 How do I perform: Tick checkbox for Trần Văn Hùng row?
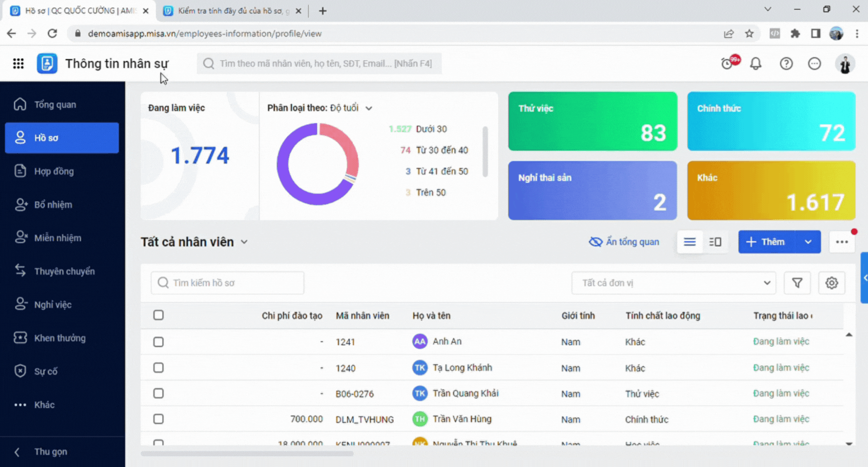coord(158,419)
